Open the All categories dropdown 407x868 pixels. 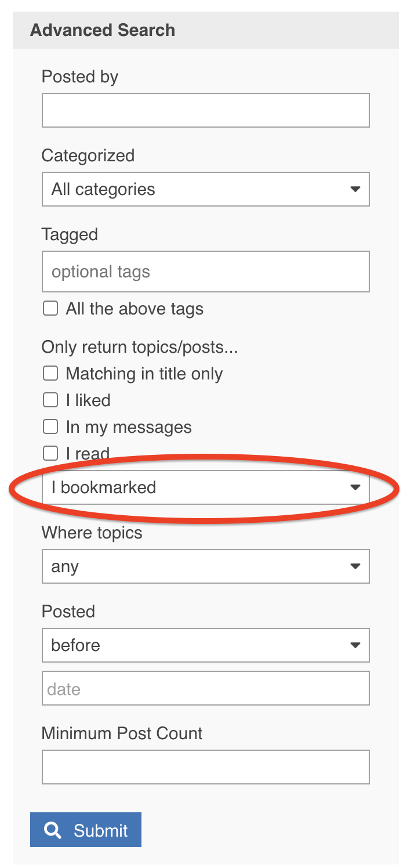(206, 189)
